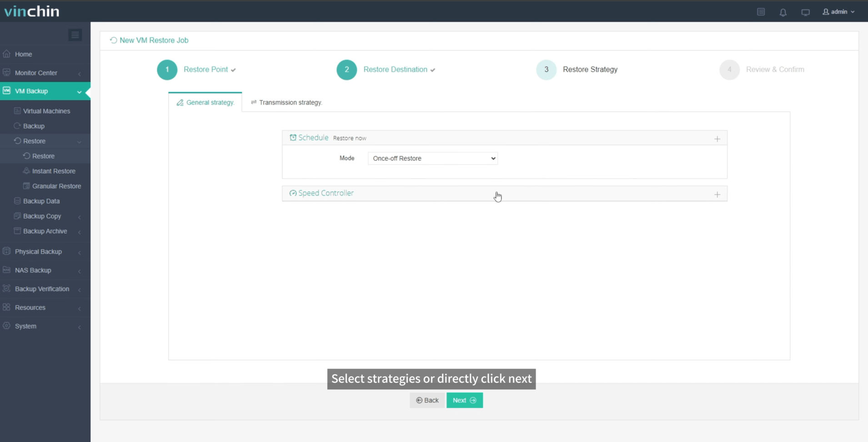Go to step 1 Restore Point
868x442 pixels.
tap(196, 70)
